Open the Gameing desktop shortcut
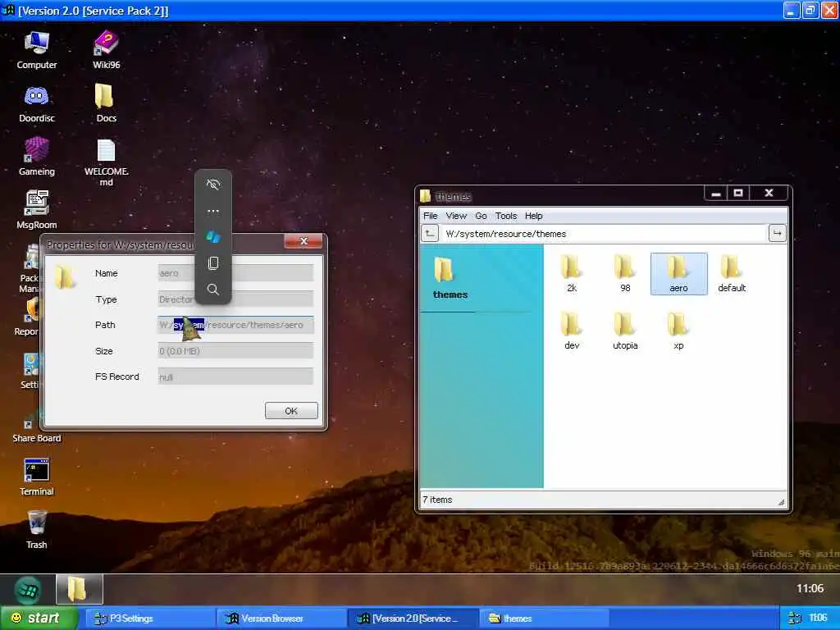The width and height of the screenshot is (840, 630). click(x=36, y=157)
